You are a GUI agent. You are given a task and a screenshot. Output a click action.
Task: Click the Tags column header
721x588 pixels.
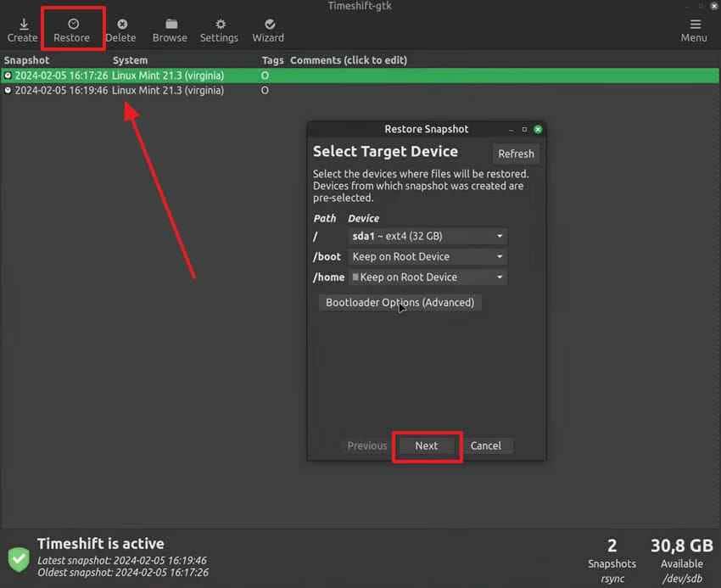click(272, 60)
